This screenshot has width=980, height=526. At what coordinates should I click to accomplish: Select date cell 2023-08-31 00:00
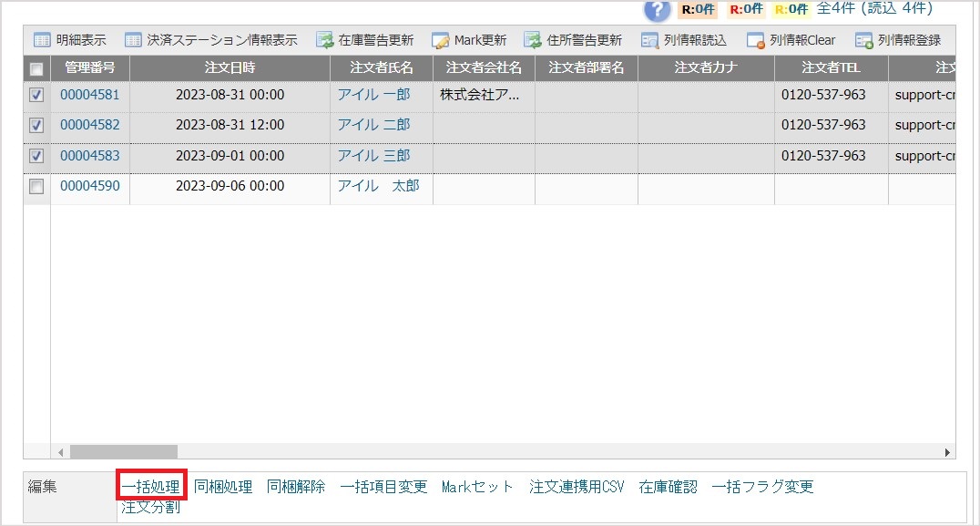tap(230, 95)
